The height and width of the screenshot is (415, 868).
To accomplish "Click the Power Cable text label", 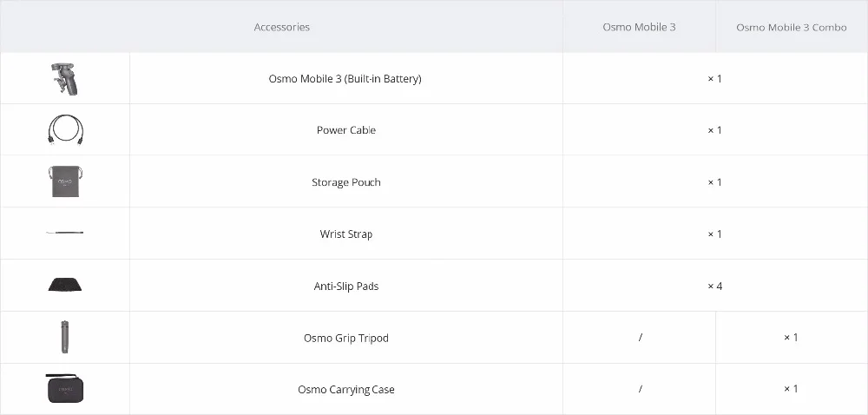I will tap(345, 130).
